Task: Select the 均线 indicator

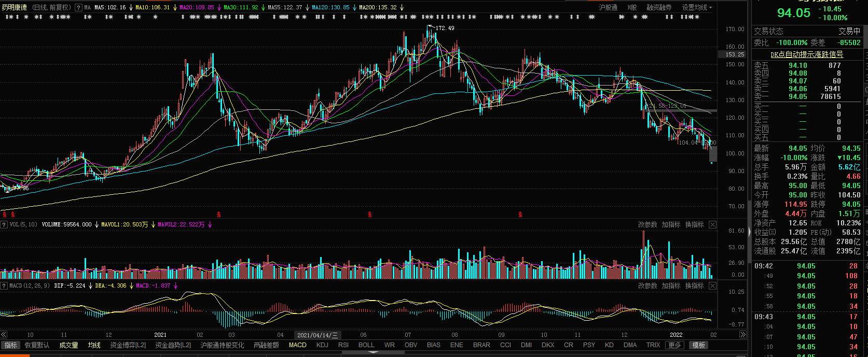Action: coord(94,345)
